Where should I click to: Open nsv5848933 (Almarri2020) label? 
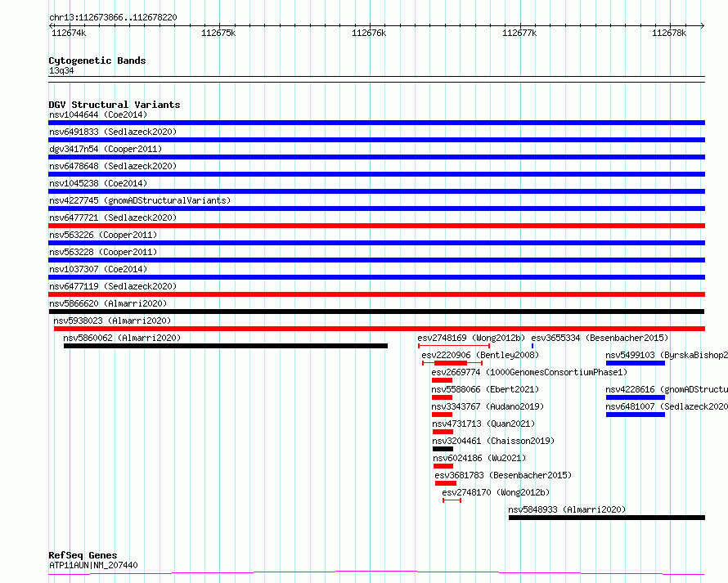567,509
